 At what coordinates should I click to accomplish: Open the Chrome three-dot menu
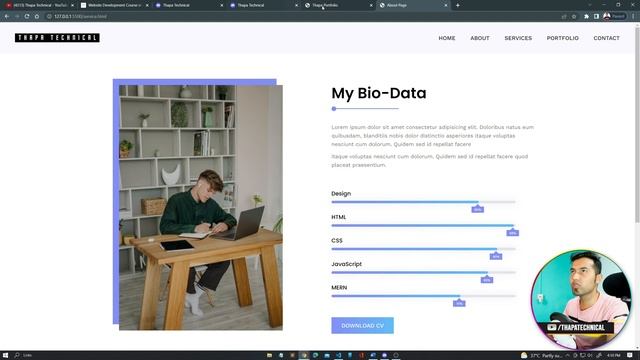pyautogui.click(x=633, y=16)
